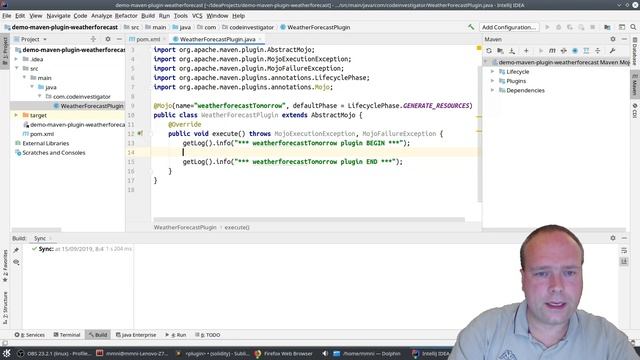Click Generate Sources and Update Folders icon

pos(500,51)
